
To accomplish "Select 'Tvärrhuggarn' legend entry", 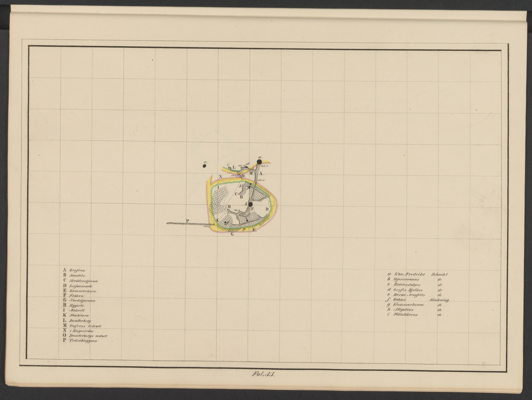I will tap(83, 341).
